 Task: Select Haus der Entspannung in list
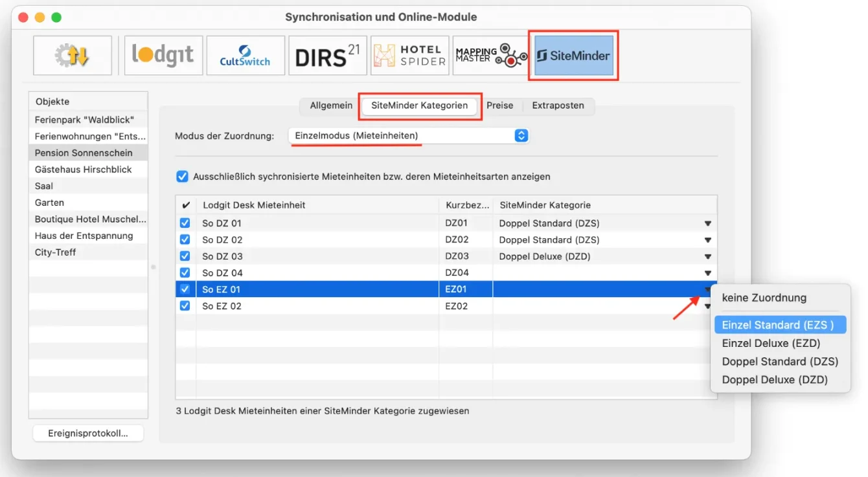point(88,236)
